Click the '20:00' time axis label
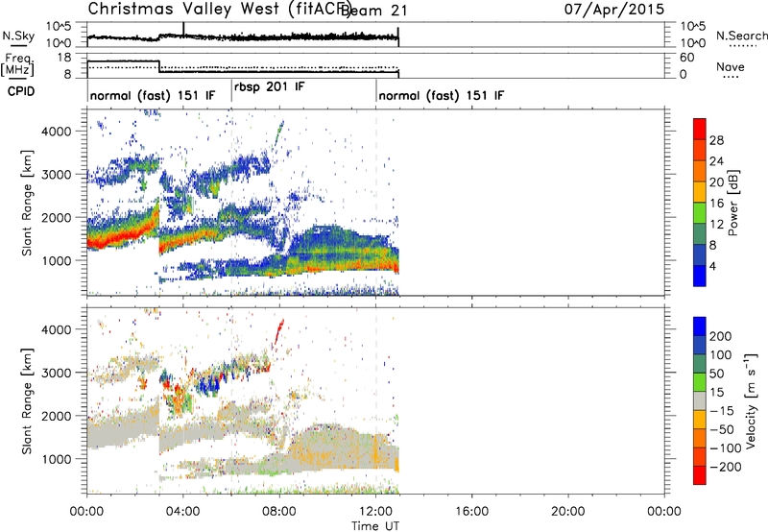This screenshot has height=532, width=768. pos(567,512)
